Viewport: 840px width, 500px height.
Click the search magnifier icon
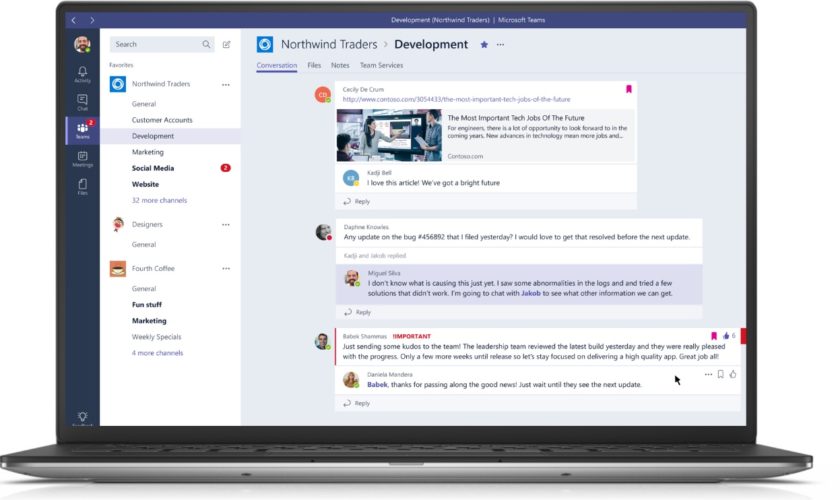click(206, 44)
